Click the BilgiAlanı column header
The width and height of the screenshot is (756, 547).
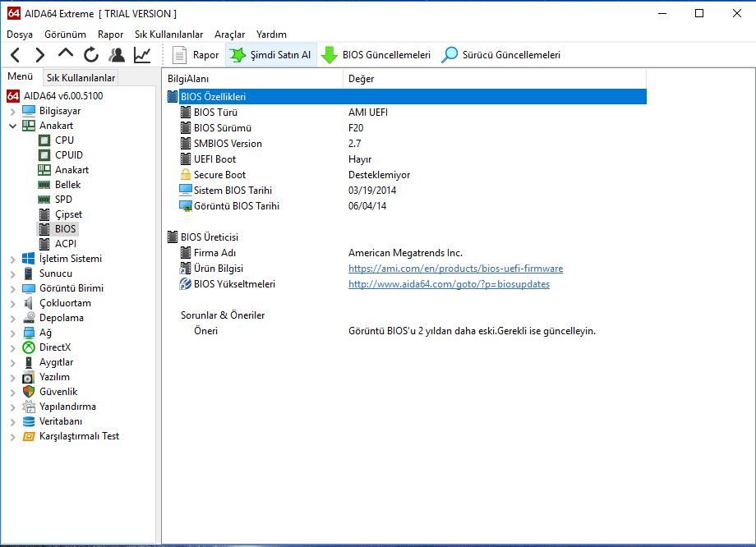[x=252, y=79]
